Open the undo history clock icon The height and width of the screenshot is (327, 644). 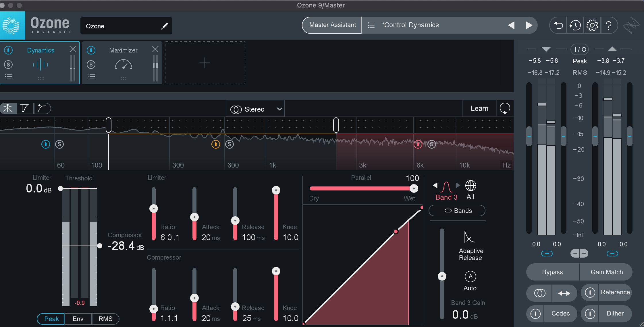575,25
